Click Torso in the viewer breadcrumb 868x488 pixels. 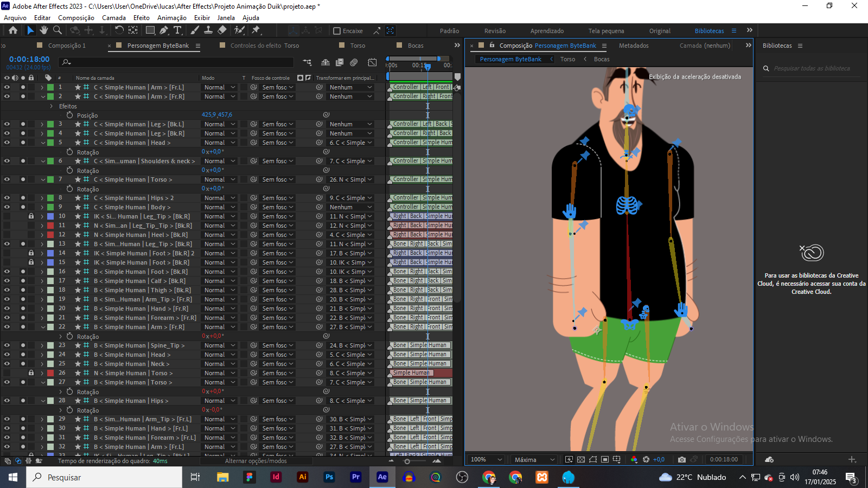tap(567, 59)
